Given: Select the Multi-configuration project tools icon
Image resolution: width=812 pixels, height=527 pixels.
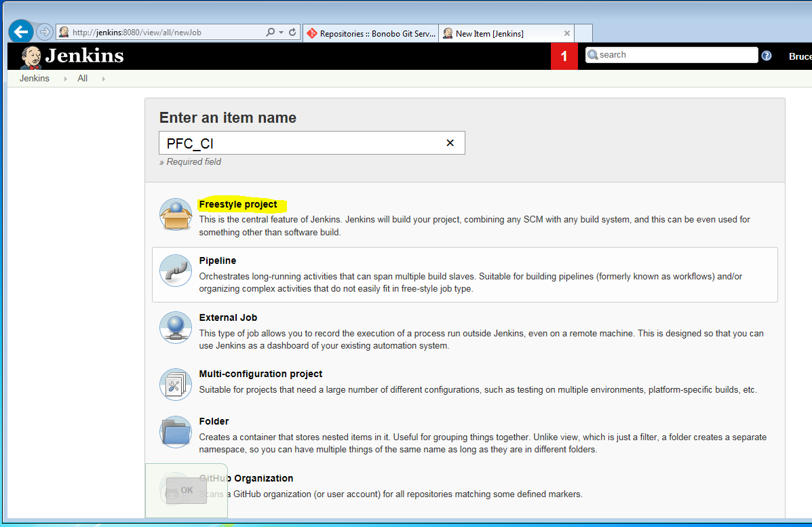Looking at the screenshot, I should point(176,384).
